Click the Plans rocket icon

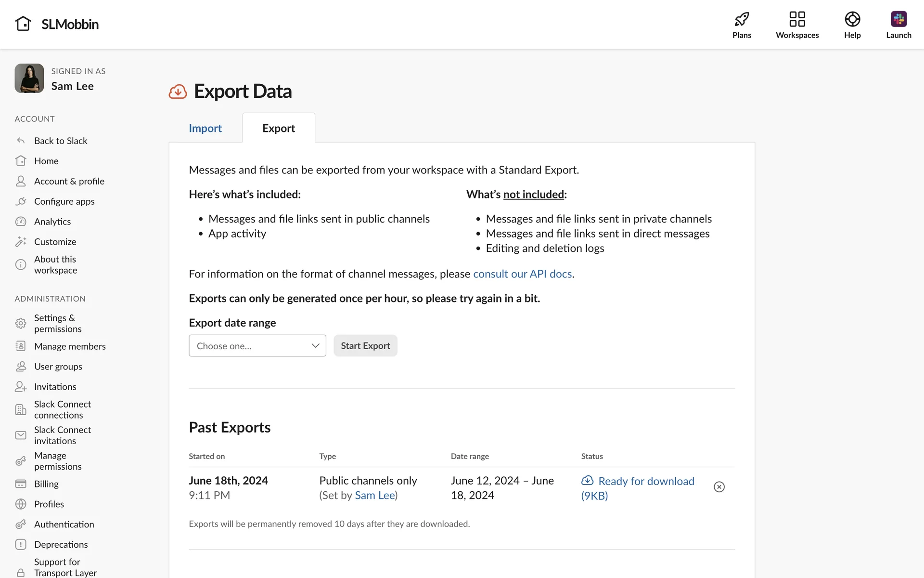click(x=742, y=19)
